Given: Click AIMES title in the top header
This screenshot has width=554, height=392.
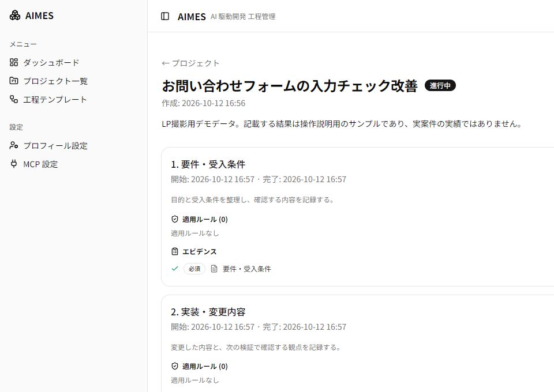Looking at the screenshot, I should tap(192, 17).
